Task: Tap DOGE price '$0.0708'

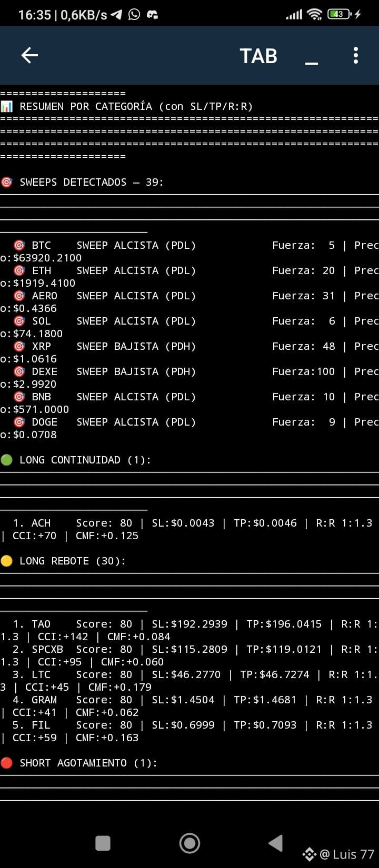Action: [35, 435]
